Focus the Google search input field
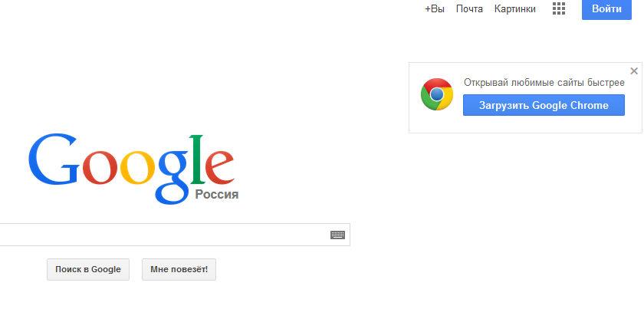The width and height of the screenshot is (644, 309). coord(164,235)
